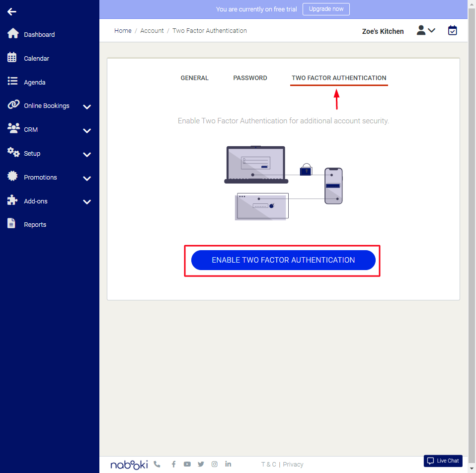Select the Two Factor Authentication tab
476x473 pixels.
coord(339,78)
